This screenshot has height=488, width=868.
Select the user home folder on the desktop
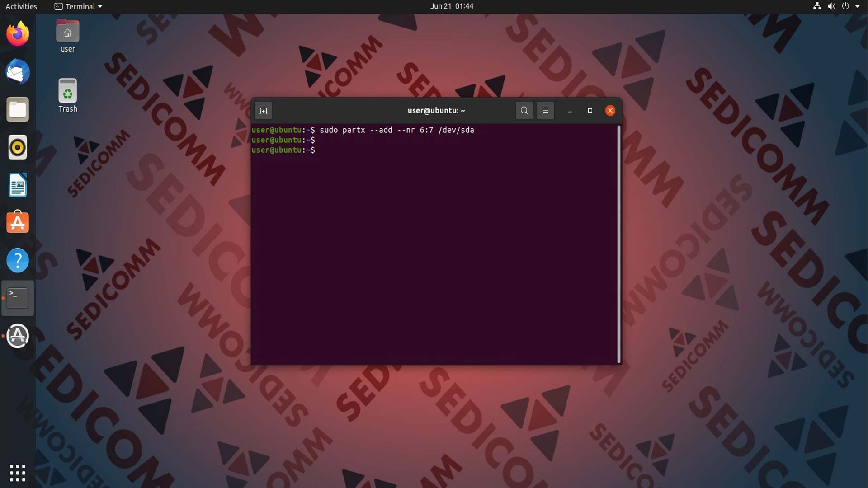68,36
